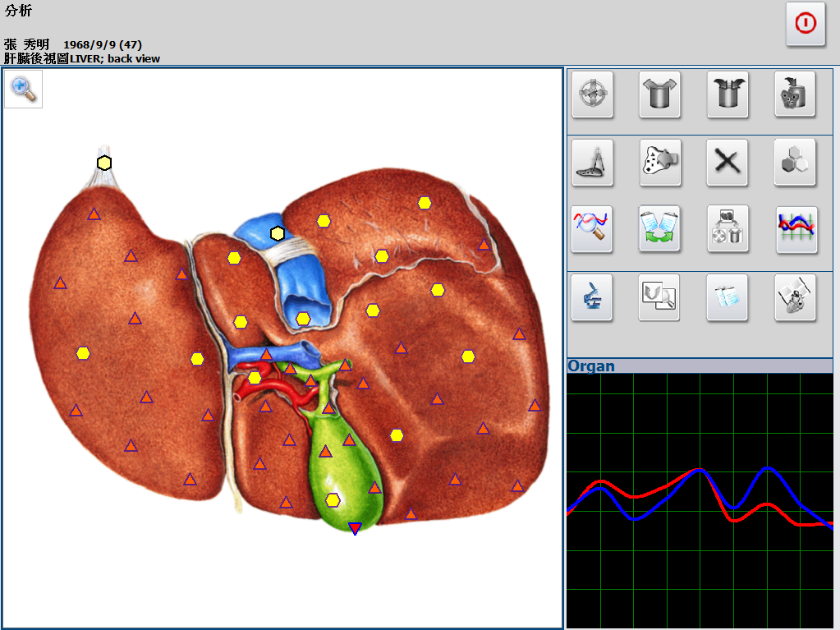840x630 pixels.
Task: Click the blue microscope icon
Action: 592,297
